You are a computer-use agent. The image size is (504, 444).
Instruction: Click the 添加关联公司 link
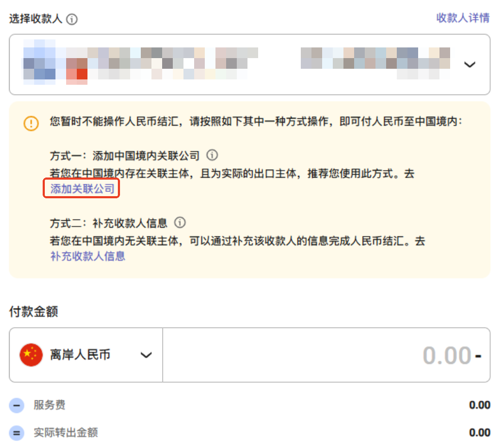pyautogui.click(x=81, y=188)
